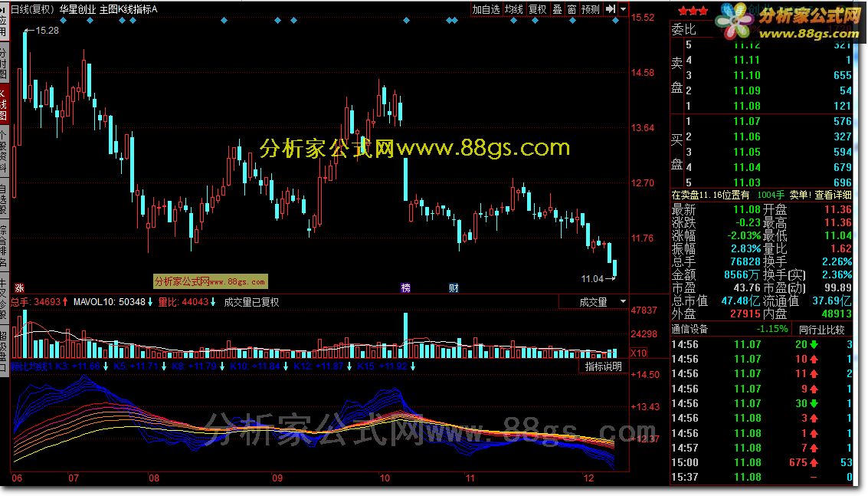Click the first blue diamond info marker
Screen dimensions: 868x496
click(63, 21)
